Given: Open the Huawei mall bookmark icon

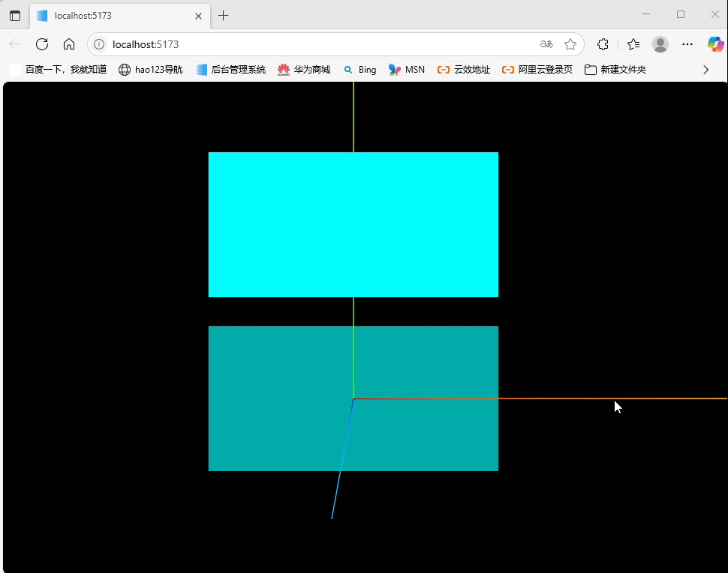Looking at the screenshot, I should coord(283,69).
